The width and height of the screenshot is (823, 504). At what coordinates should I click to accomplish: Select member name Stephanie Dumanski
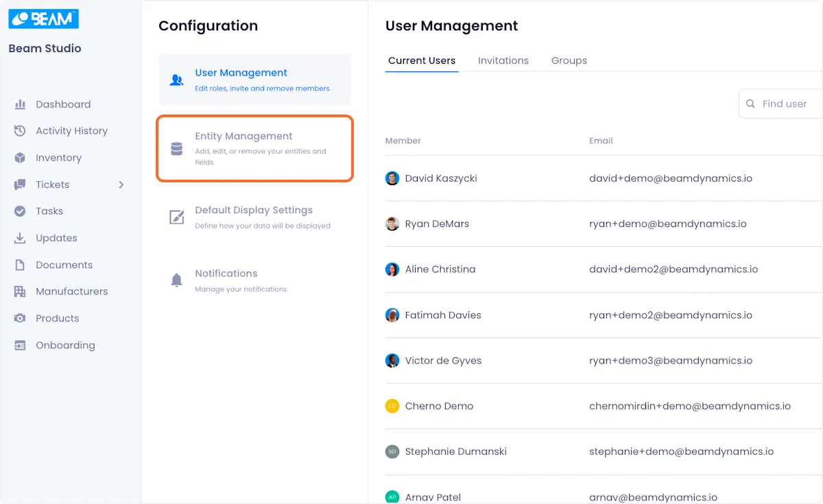coord(456,452)
